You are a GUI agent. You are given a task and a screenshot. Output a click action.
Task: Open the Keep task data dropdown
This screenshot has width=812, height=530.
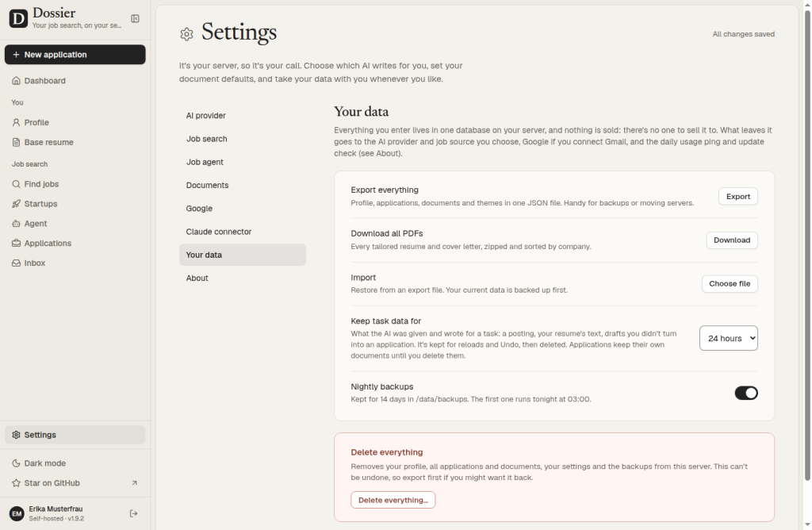point(728,338)
